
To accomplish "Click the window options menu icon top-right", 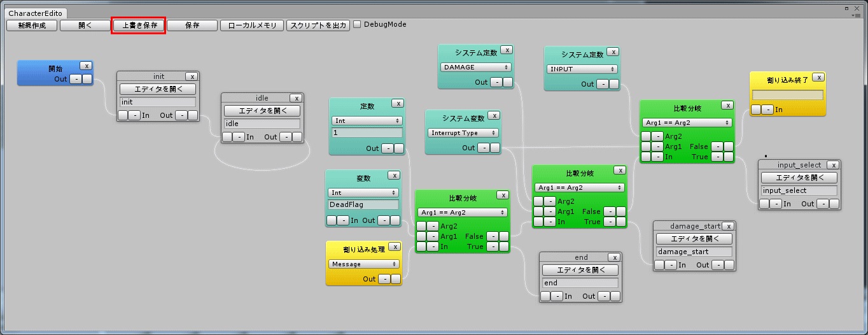I will (x=857, y=14).
